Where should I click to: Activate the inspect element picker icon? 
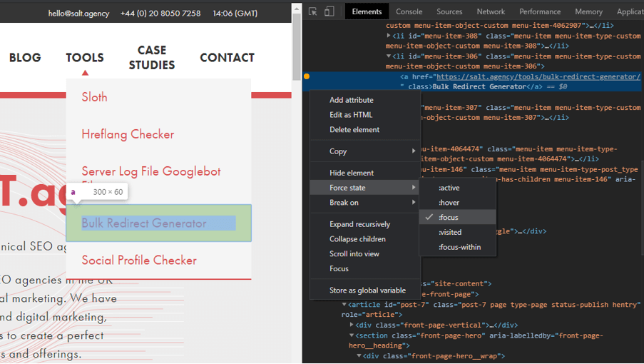pyautogui.click(x=312, y=11)
